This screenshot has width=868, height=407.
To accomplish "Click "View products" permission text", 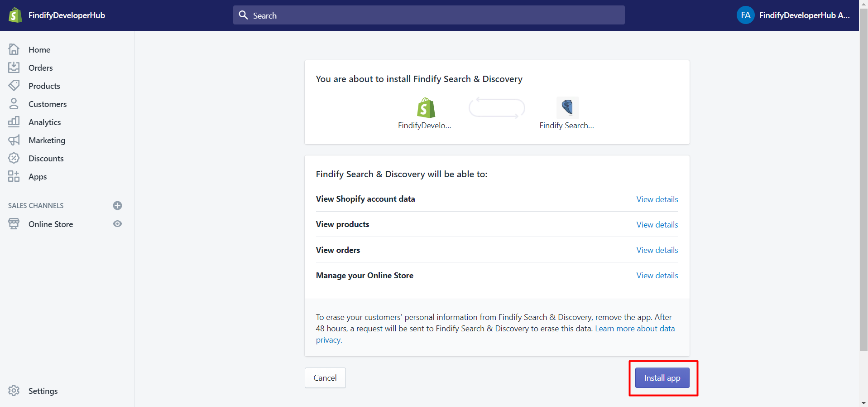I will click(x=342, y=224).
